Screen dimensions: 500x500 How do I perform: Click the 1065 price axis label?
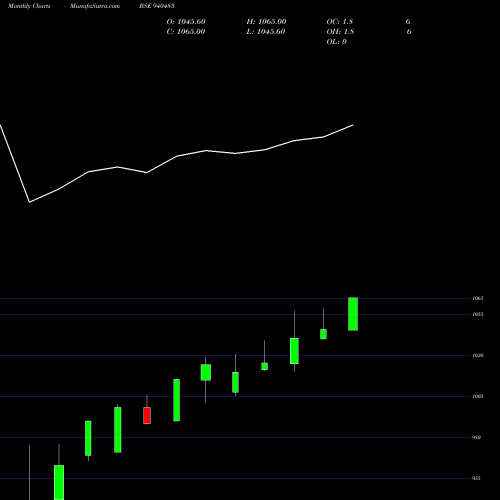pyautogui.click(x=478, y=298)
